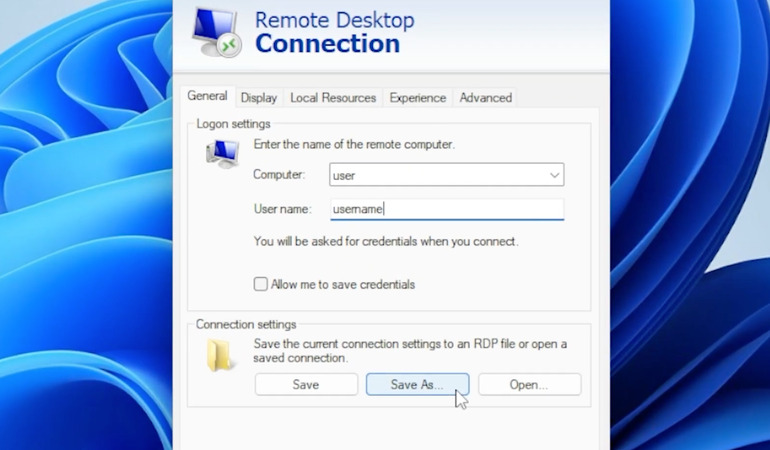The image size is (770, 450).
Task: Expand the Computer dropdown arrow
Action: point(554,175)
